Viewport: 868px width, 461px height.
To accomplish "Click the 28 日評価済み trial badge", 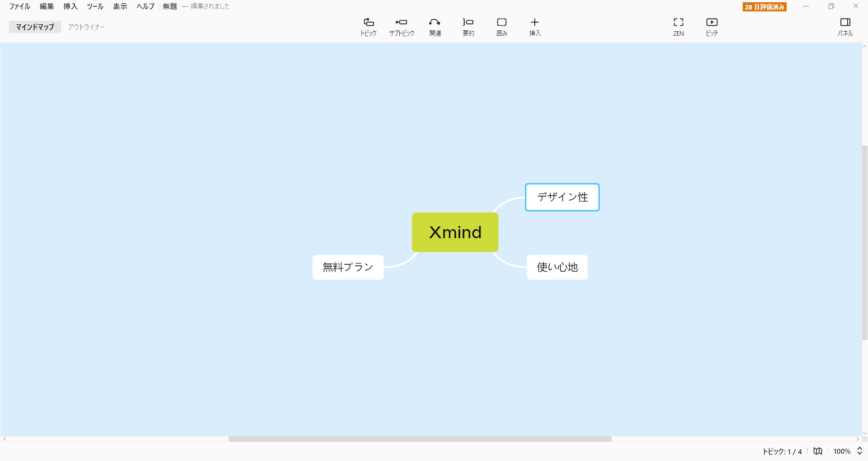I will [x=764, y=7].
